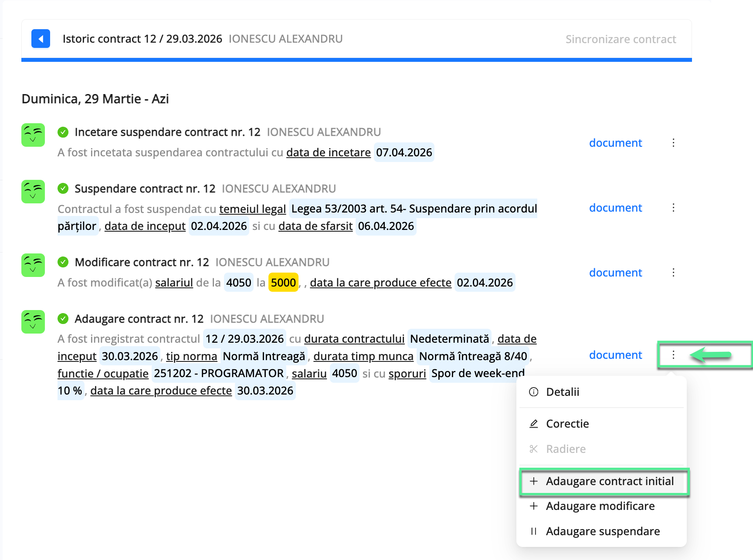
Task: Click the green checkmark on Suspendare contract nr. 12
Action: click(x=64, y=188)
